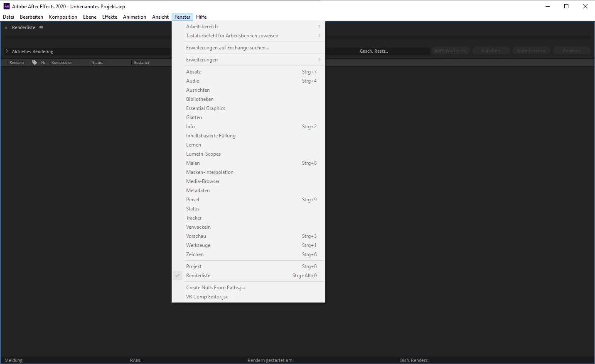Choose Erweiterungen auf Exchange suchen

[x=248, y=48]
